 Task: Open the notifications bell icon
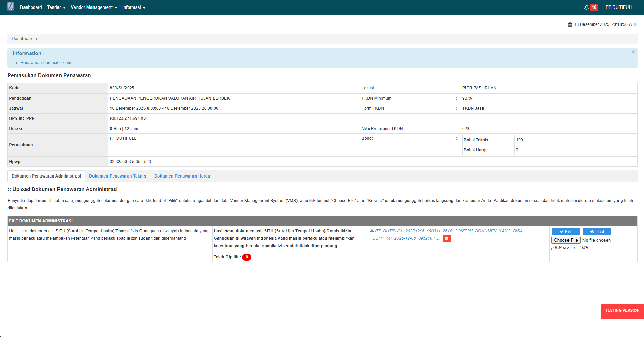coord(586,7)
